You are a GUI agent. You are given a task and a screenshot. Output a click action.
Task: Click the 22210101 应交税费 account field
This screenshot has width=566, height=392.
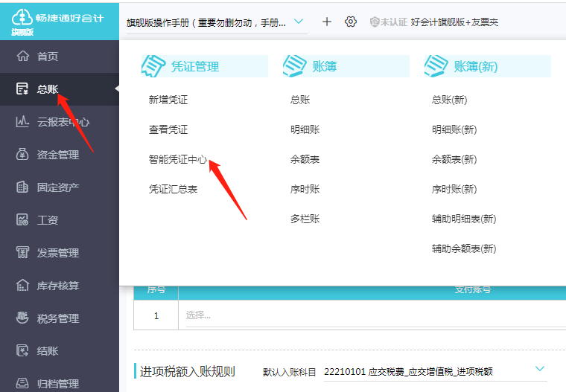click(x=436, y=371)
